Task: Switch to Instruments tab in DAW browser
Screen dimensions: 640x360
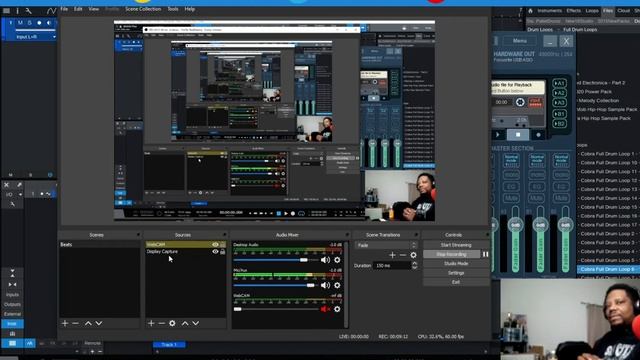Action: [549, 11]
